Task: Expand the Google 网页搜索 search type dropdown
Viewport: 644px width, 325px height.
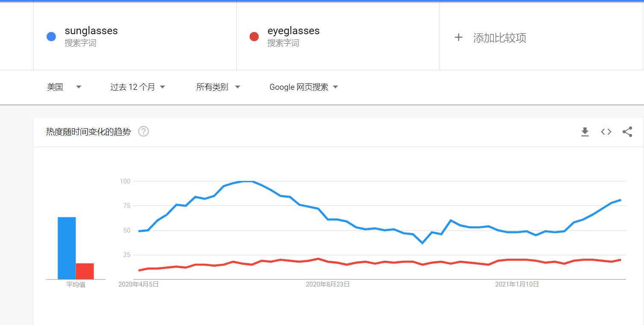Action: pyautogui.click(x=303, y=87)
